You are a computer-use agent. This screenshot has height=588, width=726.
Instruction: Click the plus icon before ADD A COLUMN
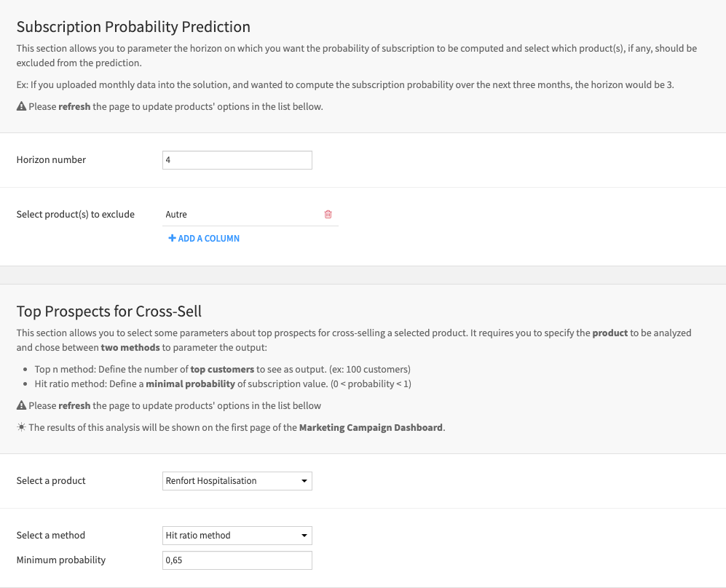(x=172, y=238)
